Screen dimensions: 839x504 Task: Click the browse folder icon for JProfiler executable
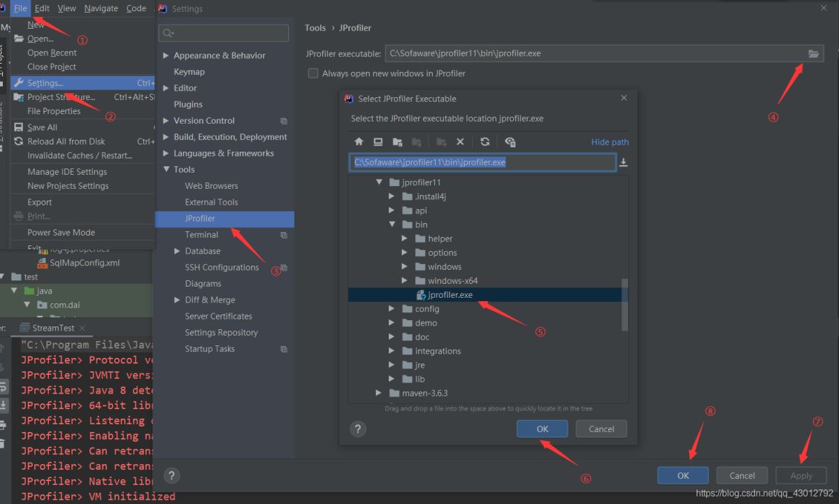pyautogui.click(x=813, y=54)
